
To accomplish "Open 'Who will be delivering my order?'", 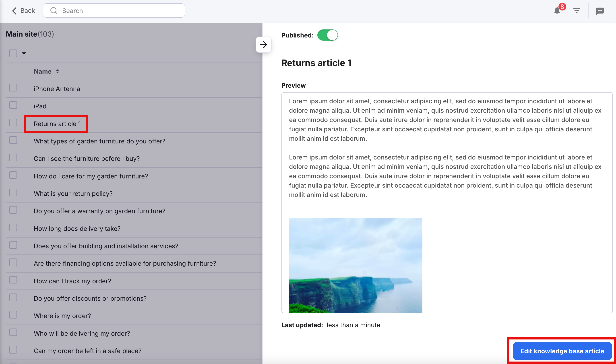I will pos(82,334).
